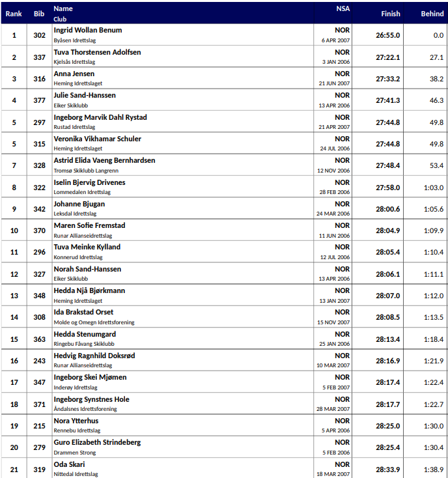The image size is (448, 478).
Task: Click bib number 377
Action: (x=39, y=101)
